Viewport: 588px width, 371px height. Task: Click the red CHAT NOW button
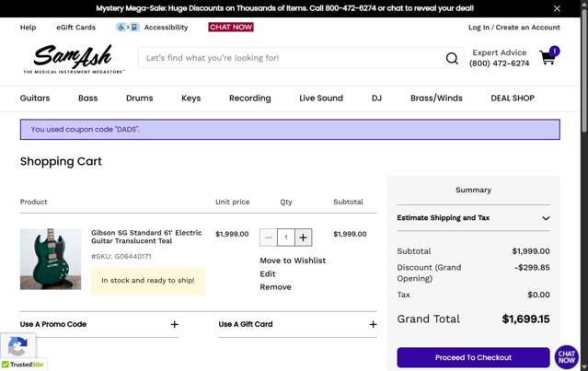(231, 27)
